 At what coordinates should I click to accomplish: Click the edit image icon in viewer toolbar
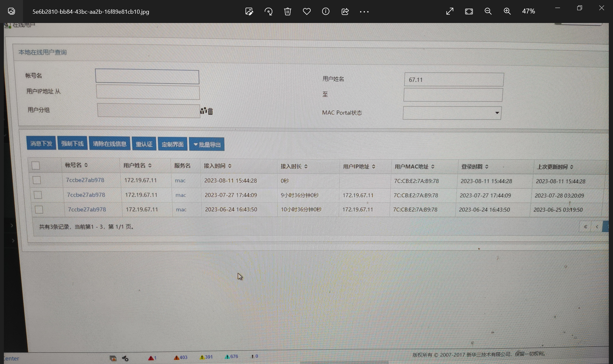[x=249, y=11]
